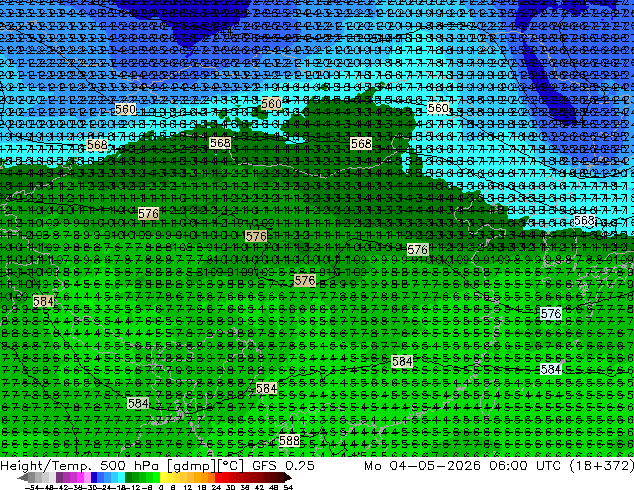
Task: Click the '(18+372)' forecast run text
Action: [601, 466]
